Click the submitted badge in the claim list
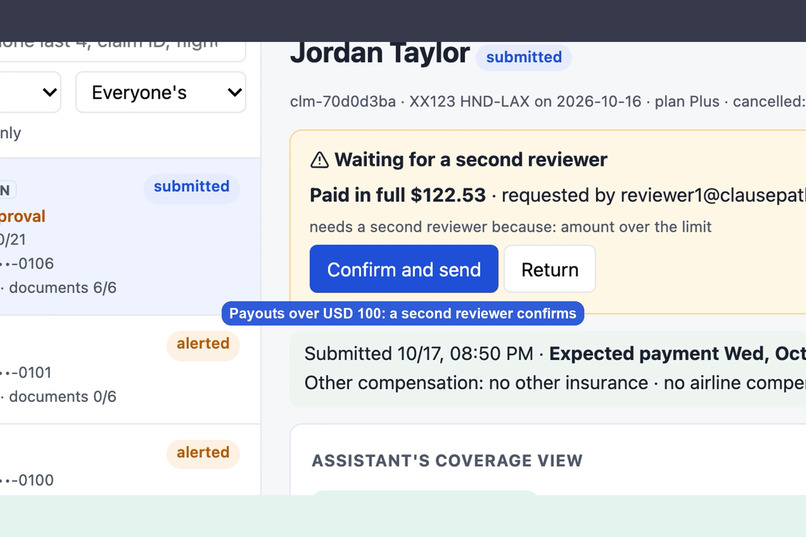The width and height of the screenshot is (806, 537). tap(191, 187)
